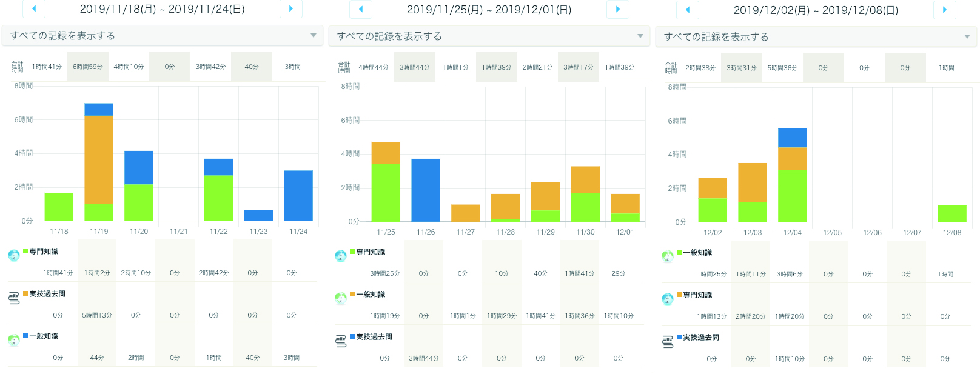The height and width of the screenshot is (374, 980).
Task: Advance past the 2019/12/02–12/08 week
Action: coord(945,10)
